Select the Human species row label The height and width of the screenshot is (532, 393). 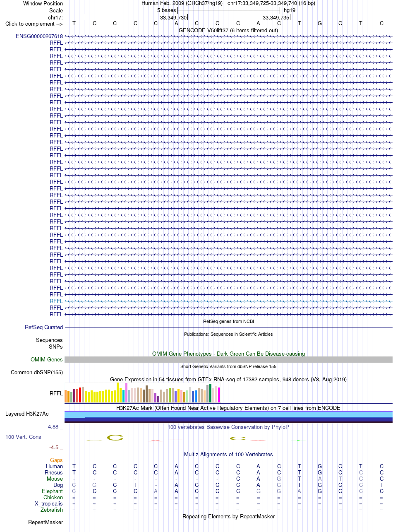click(55, 466)
